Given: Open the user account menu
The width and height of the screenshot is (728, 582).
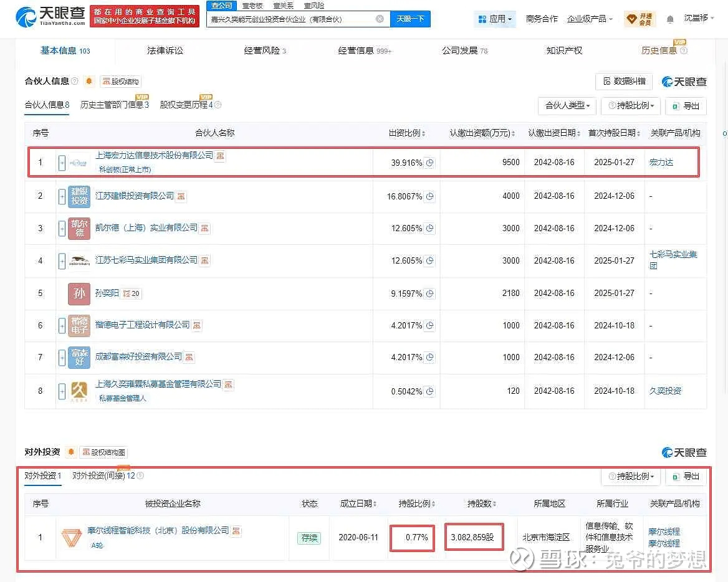Looking at the screenshot, I should pos(699,18).
